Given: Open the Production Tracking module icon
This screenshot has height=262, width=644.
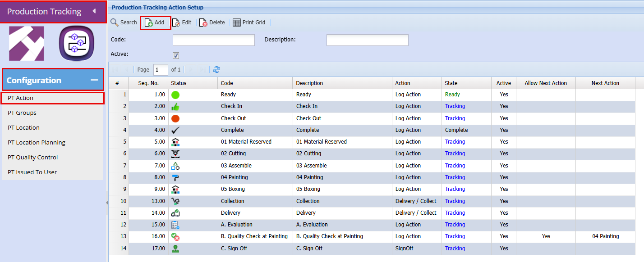Looking at the screenshot, I should click(77, 43).
